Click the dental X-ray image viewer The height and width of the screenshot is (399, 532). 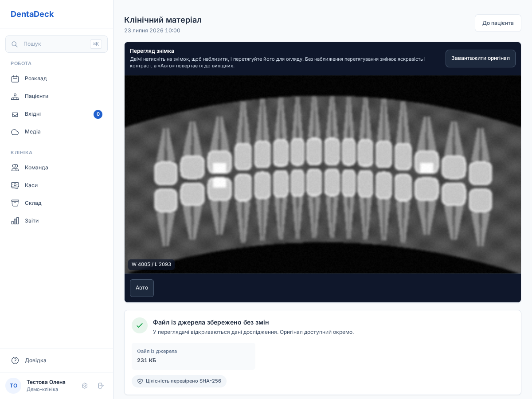(323, 174)
